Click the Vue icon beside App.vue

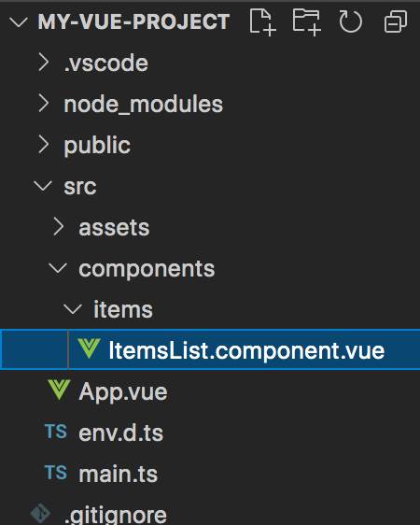[59, 390]
